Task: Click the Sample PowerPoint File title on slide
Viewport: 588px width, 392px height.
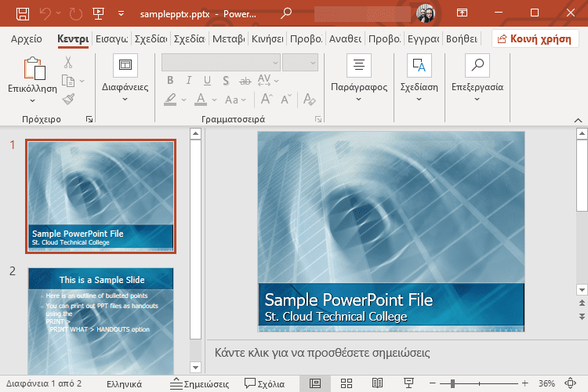Action: click(x=349, y=299)
